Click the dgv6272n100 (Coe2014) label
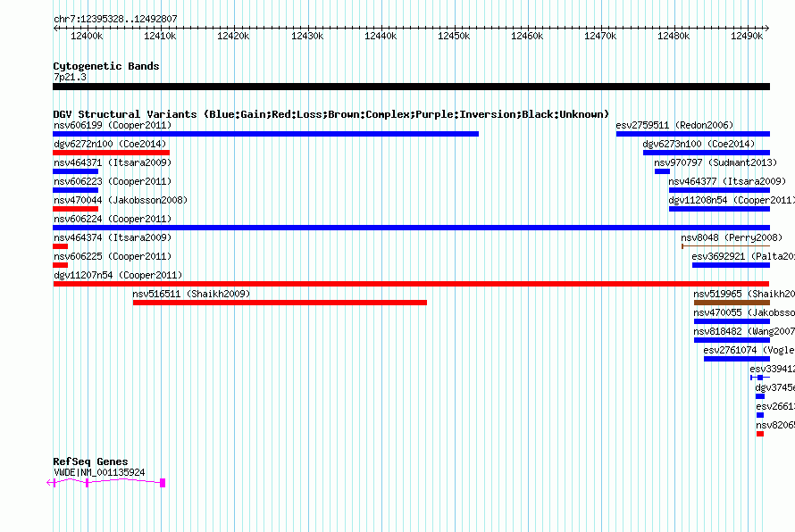This screenshot has height=532, width=795. pyautogui.click(x=110, y=144)
